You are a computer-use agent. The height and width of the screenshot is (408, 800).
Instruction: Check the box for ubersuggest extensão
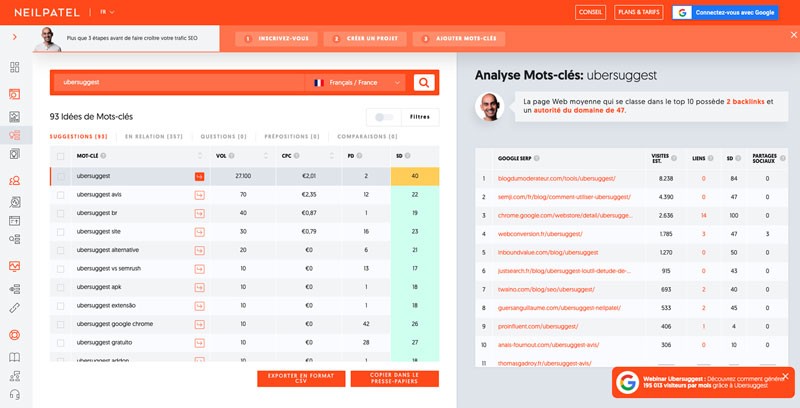click(x=61, y=306)
